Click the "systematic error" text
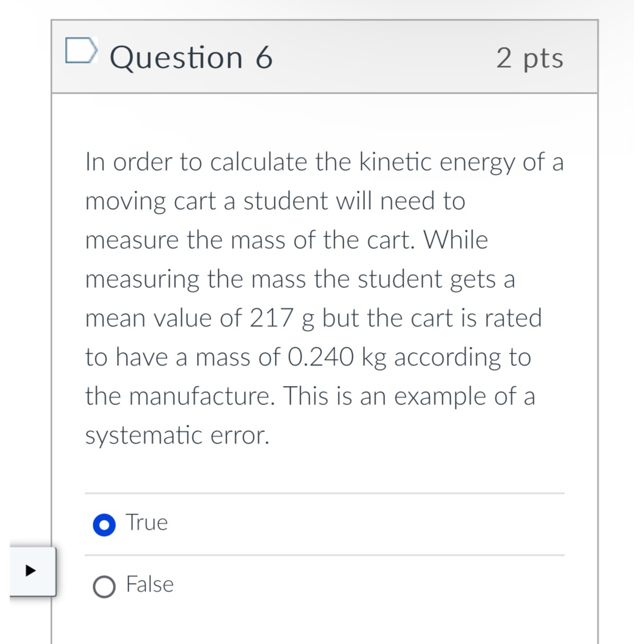 [177, 435]
